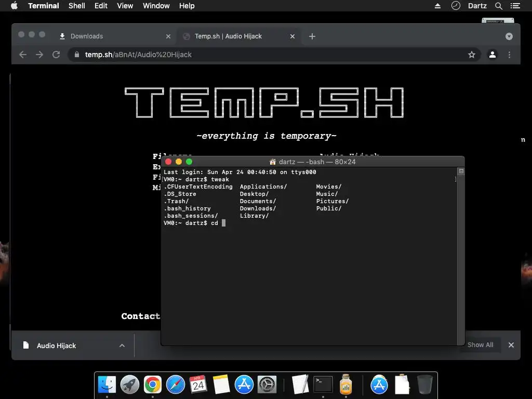Reload the temp.sh page
The image size is (532, 399).
tap(56, 55)
